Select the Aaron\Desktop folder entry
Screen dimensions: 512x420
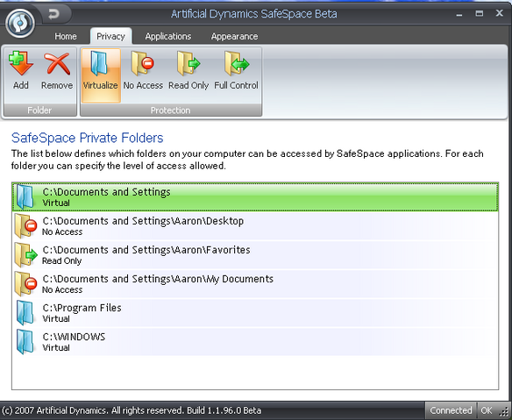point(255,225)
